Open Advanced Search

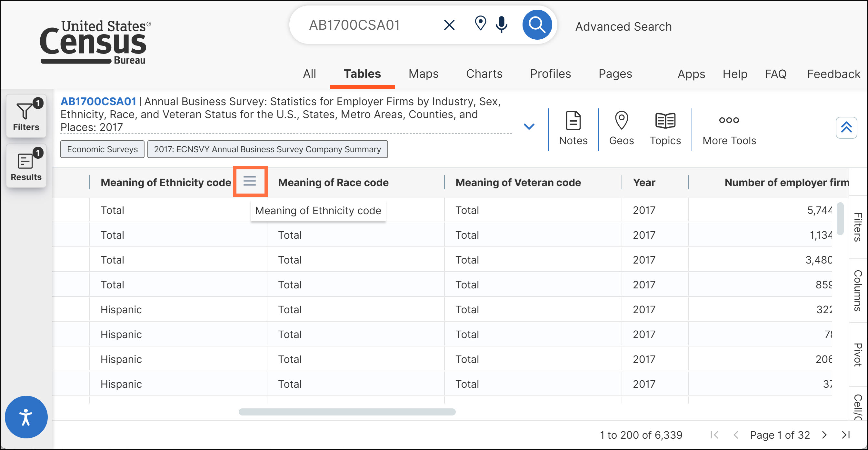coord(624,27)
